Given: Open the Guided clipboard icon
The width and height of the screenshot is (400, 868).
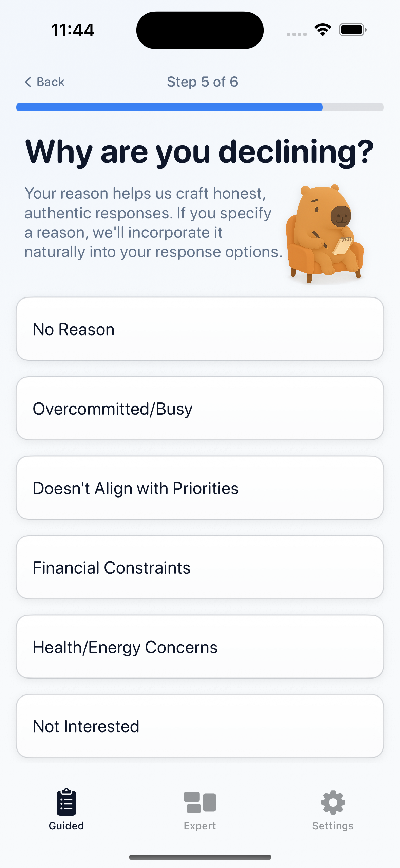Looking at the screenshot, I should 66,802.
